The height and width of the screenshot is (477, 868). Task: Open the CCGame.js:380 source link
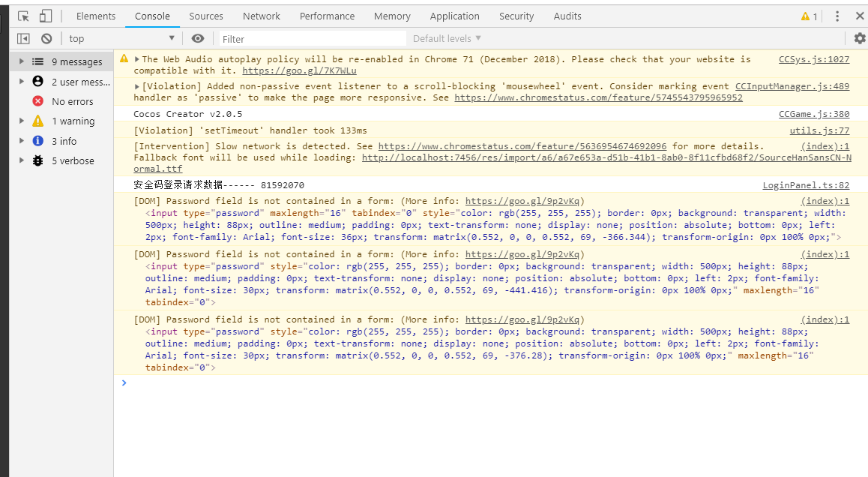click(x=814, y=114)
